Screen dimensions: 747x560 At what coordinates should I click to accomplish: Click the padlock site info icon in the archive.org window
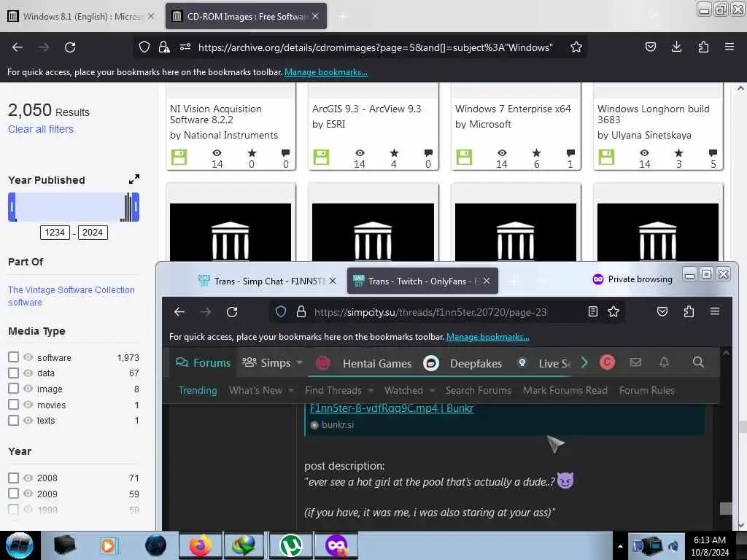pyautogui.click(x=164, y=47)
